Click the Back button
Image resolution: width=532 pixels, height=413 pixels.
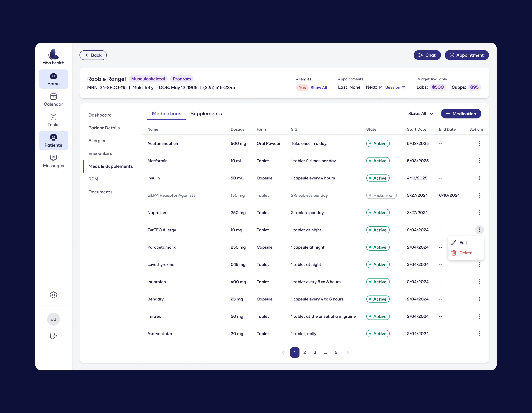point(93,55)
